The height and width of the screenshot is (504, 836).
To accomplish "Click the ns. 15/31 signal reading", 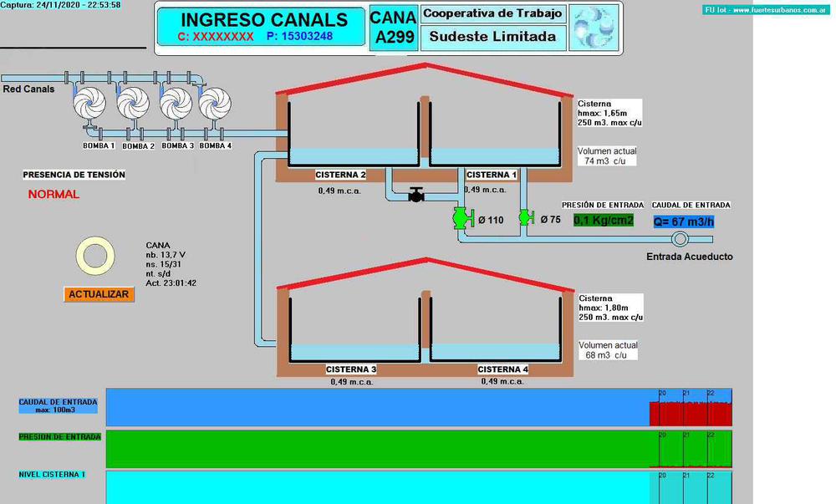I will pos(164,264).
